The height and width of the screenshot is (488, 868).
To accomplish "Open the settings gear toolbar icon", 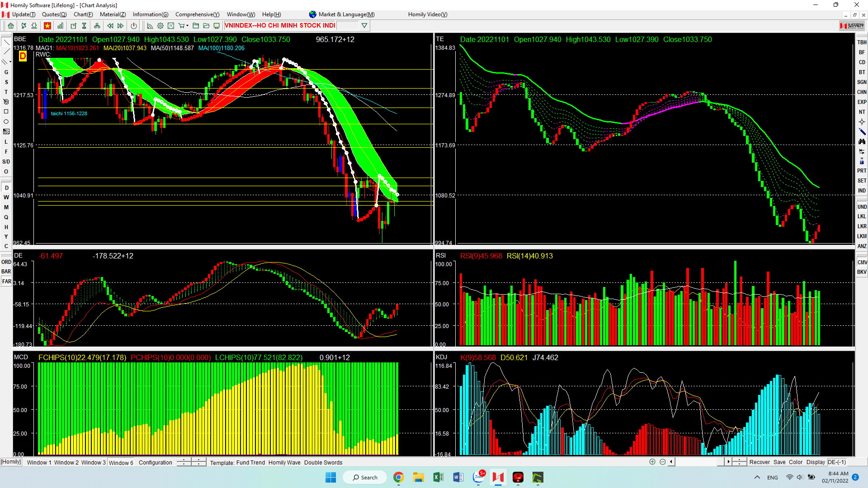I will (x=160, y=26).
